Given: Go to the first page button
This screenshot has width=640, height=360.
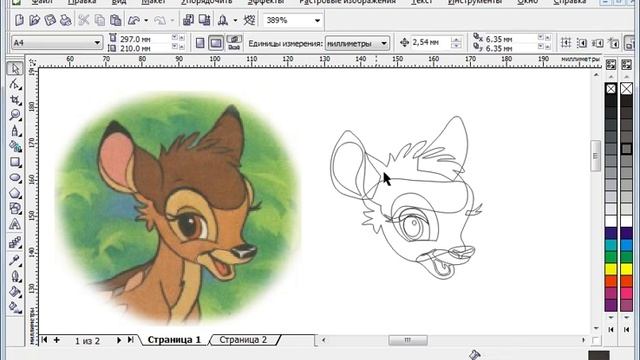Looking at the screenshot, I should point(44,340).
